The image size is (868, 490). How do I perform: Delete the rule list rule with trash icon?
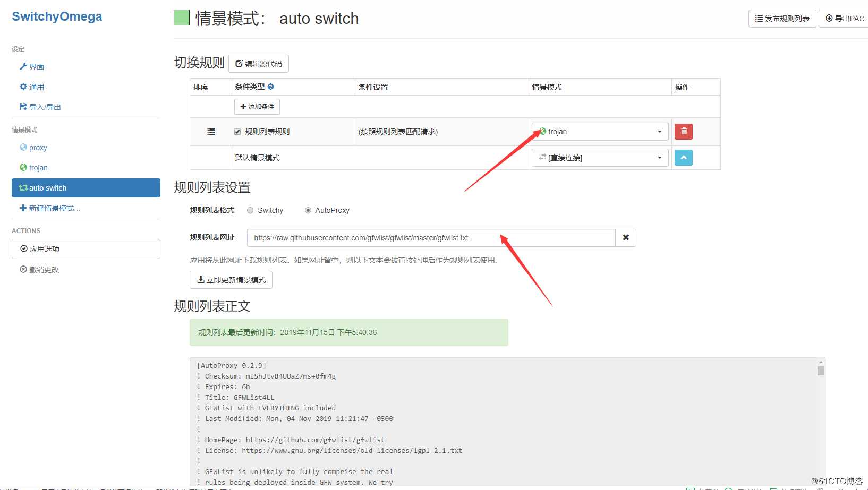coord(684,131)
